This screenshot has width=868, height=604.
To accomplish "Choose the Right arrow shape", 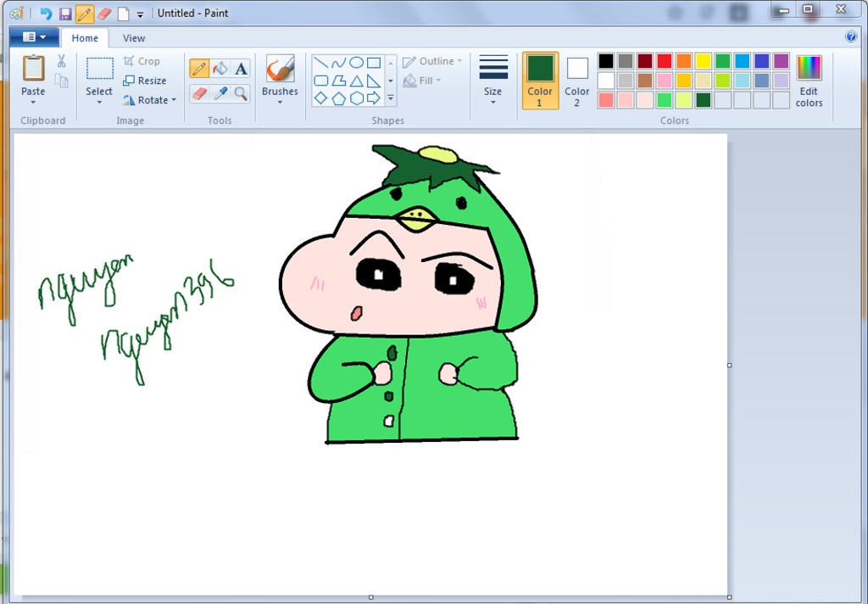I will [x=374, y=98].
